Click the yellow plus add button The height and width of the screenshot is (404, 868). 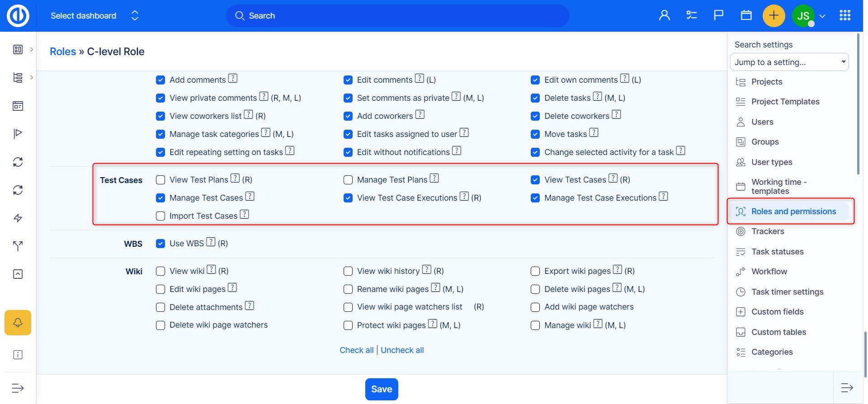tap(774, 15)
